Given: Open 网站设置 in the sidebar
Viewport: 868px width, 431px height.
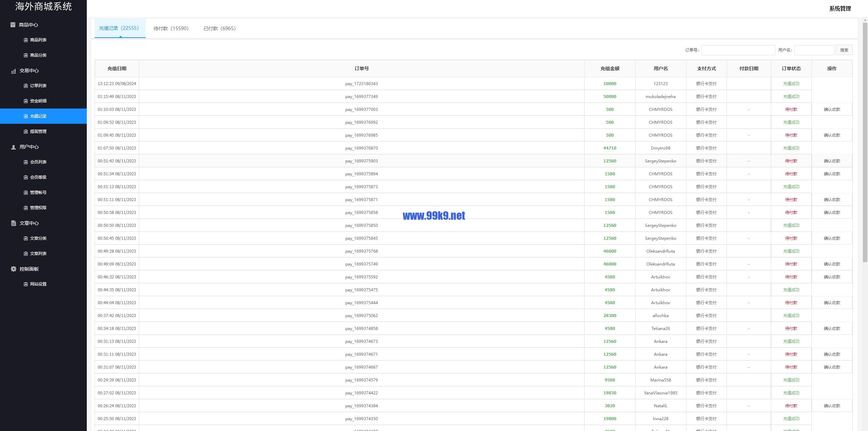Looking at the screenshot, I should 43,284.
